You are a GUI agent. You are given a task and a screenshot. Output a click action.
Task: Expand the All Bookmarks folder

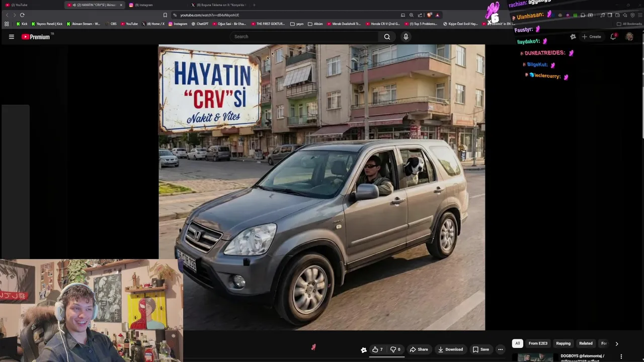coord(629,24)
